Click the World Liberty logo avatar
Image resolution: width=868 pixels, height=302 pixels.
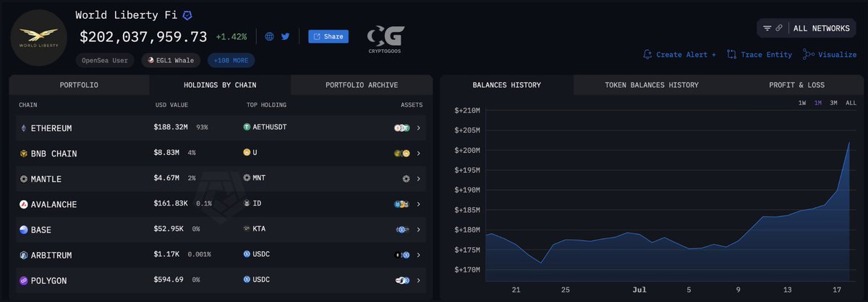pyautogui.click(x=39, y=38)
